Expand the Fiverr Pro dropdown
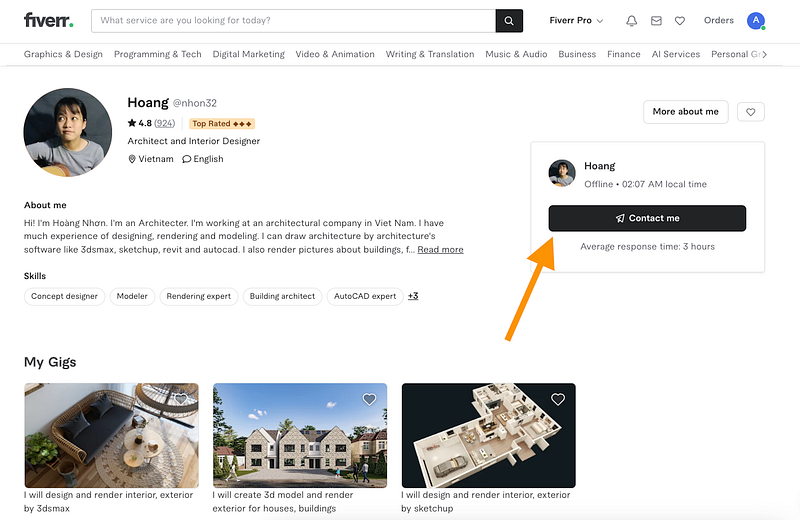 pos(576,20)
